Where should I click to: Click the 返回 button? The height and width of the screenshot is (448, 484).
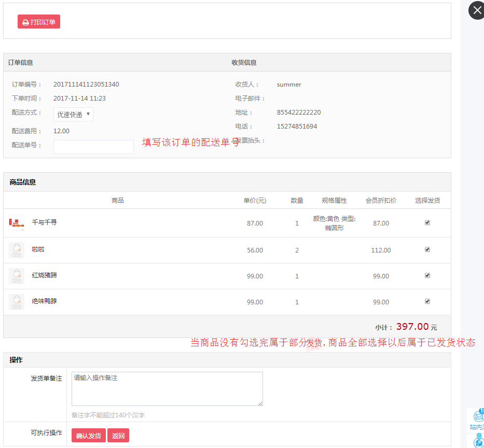tap(118, 436)
